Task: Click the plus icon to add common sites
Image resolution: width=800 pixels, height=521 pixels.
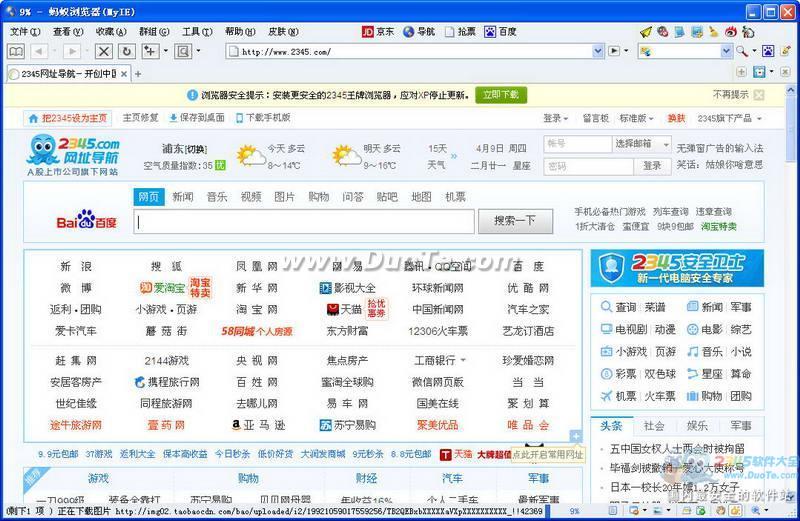Action: (576, 436)
